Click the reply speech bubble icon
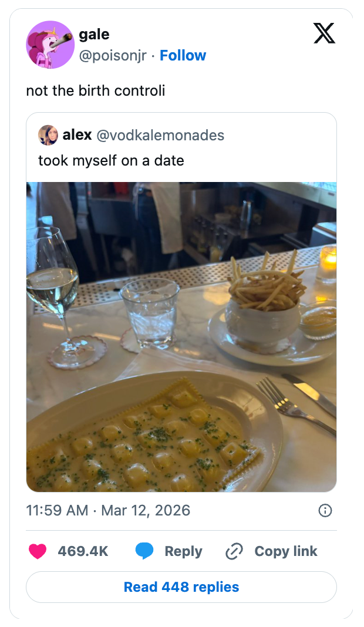 (x=144, y=551)
